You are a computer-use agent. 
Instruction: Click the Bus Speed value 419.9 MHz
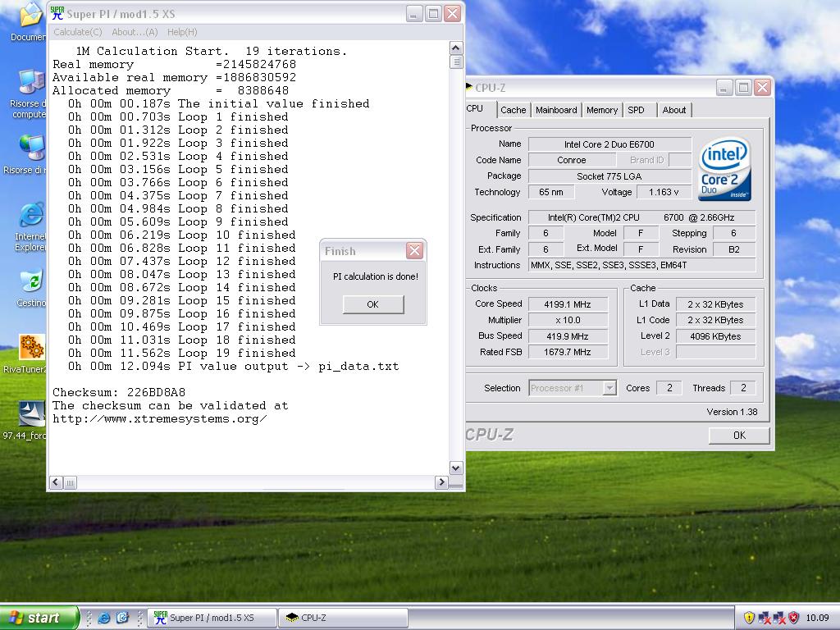point(568,336)
